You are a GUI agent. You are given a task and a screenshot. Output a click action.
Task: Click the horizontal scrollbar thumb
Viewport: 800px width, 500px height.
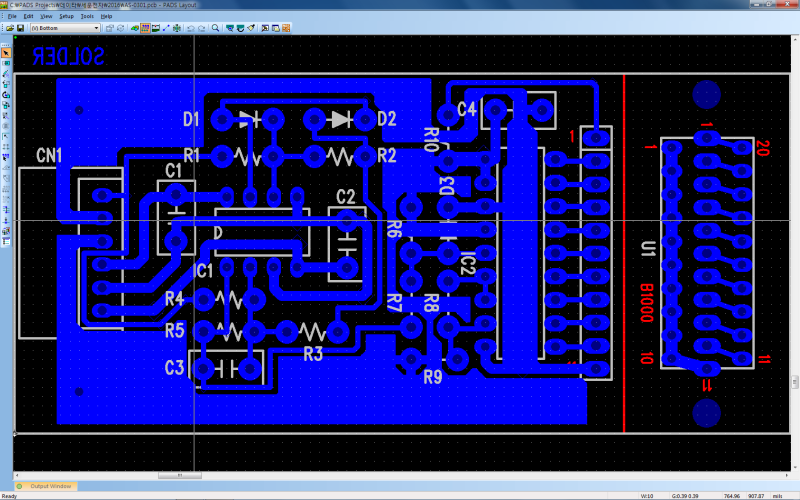(x=180, y=475)
